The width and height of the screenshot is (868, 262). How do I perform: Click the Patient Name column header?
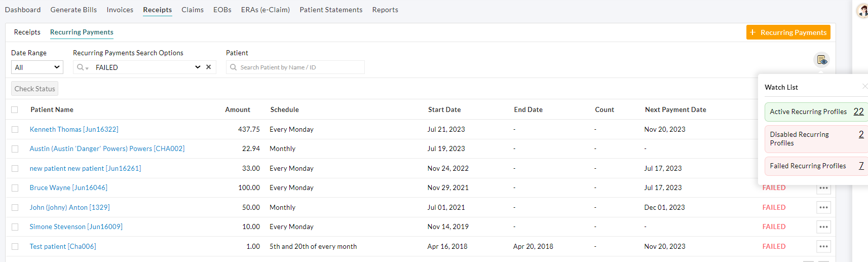coord(52,109)
